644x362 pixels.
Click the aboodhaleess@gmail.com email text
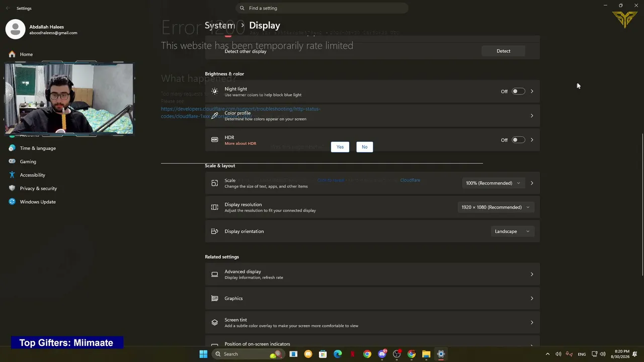click(53, 33)
